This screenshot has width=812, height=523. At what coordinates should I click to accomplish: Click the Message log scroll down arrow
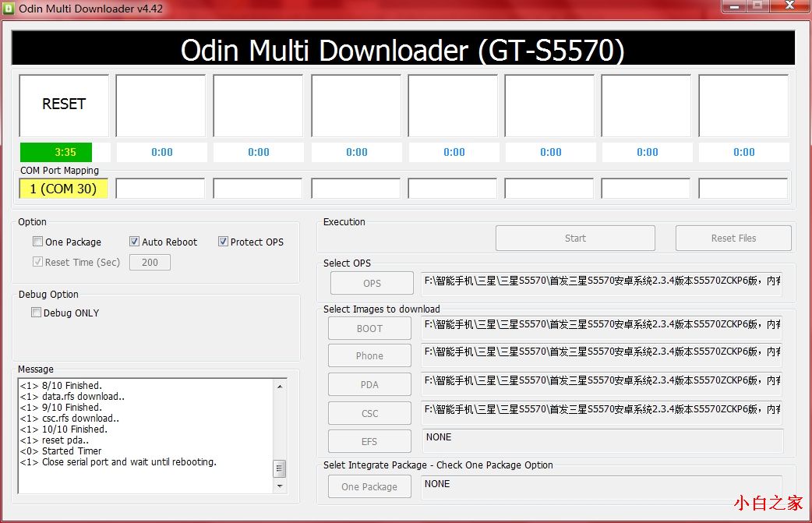[280, 486]
